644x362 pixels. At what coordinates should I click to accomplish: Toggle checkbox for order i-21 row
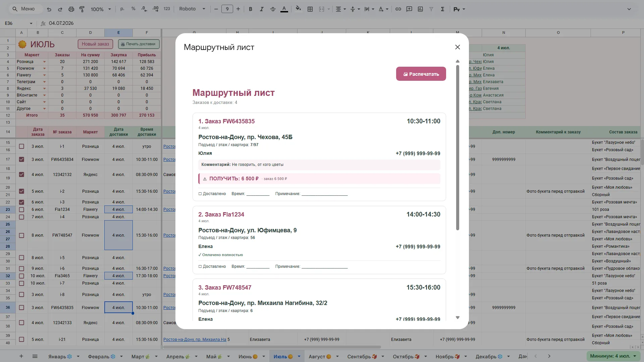coord(21,340)
